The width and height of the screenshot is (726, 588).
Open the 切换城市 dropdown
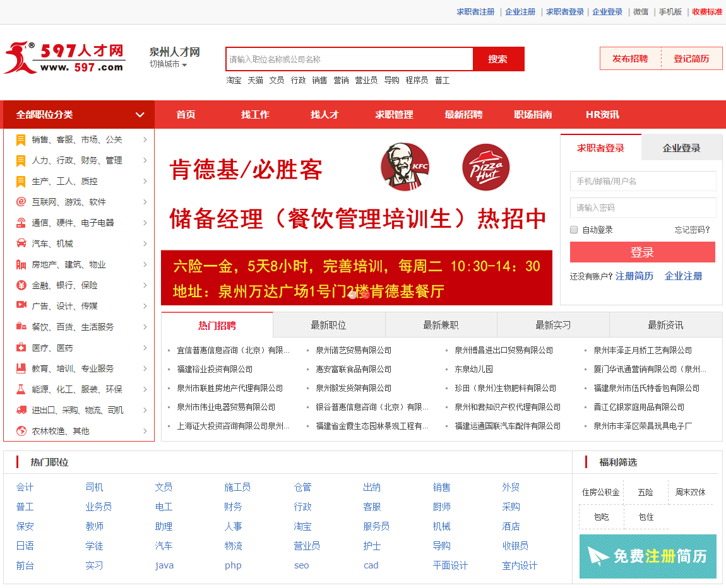[x=168, y=64]
